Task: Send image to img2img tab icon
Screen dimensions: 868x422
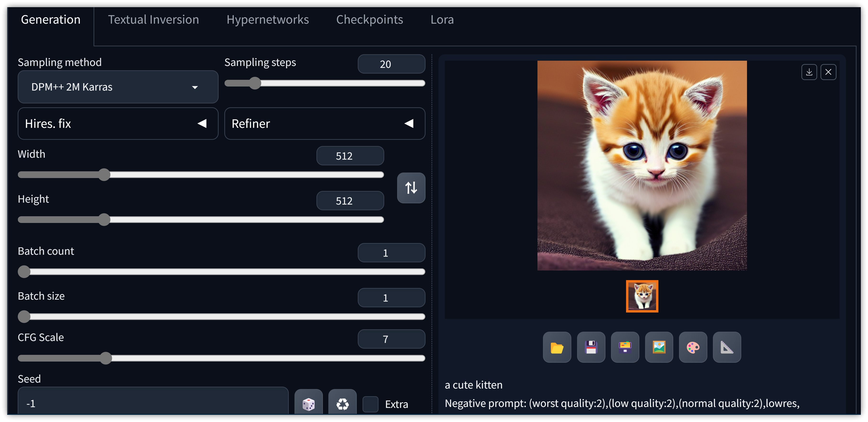Action: click(x=659, y=347)
